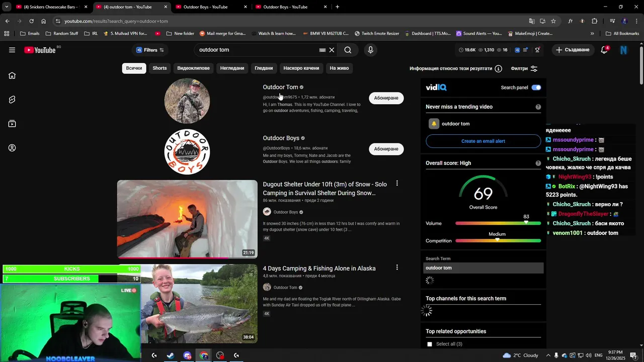Screen dimensions: 644x362
Task: Open the on-screen keyboard icon in search box
Action: 323,50
